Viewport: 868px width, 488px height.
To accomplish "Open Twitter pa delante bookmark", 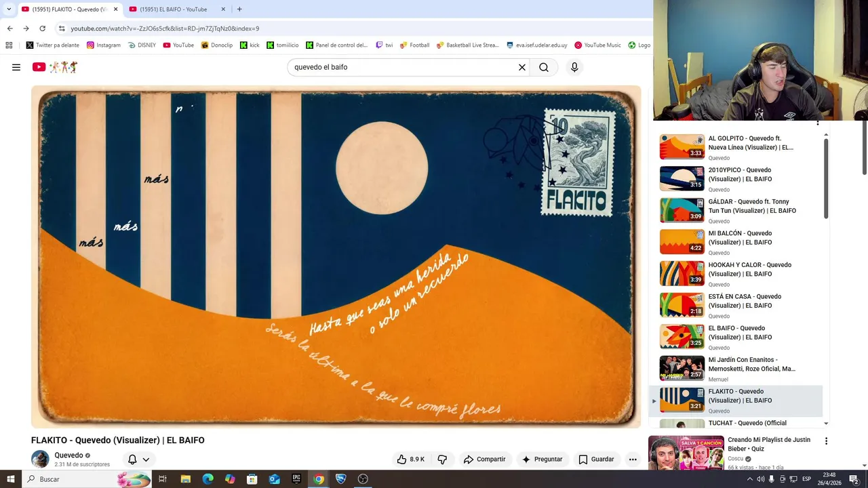I will point(53,45).
